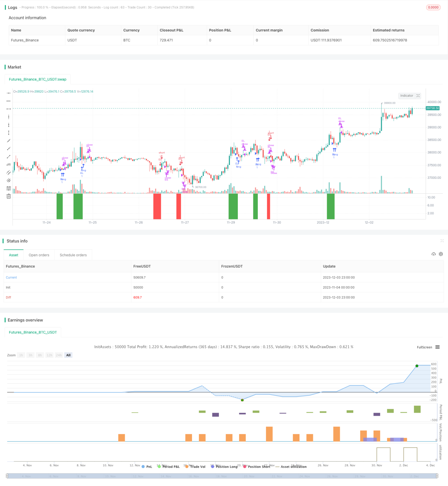Click the trash icon to remove drawings
The image size is (448, 486).
[x=9, y=196]
